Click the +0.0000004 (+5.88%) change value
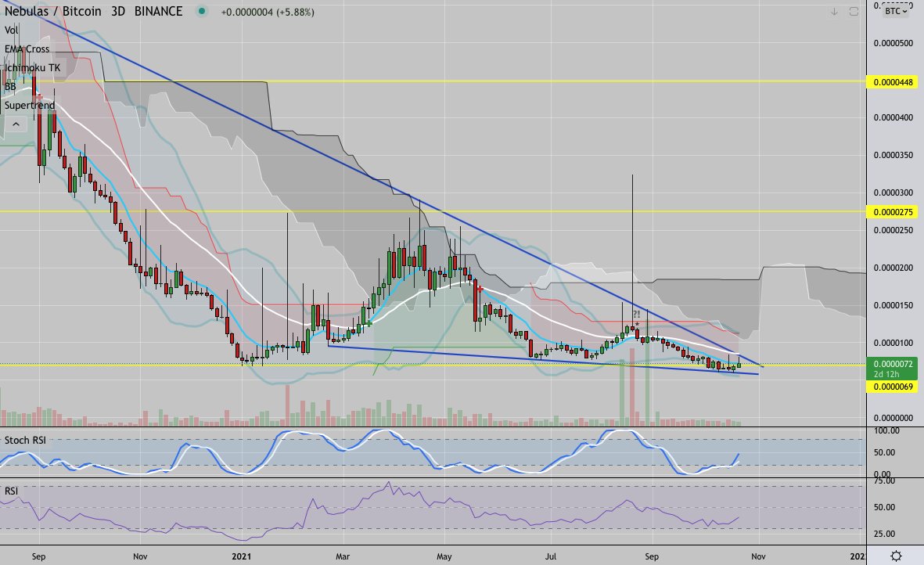This screenshot has height=565, width=924. click(268, 12)
